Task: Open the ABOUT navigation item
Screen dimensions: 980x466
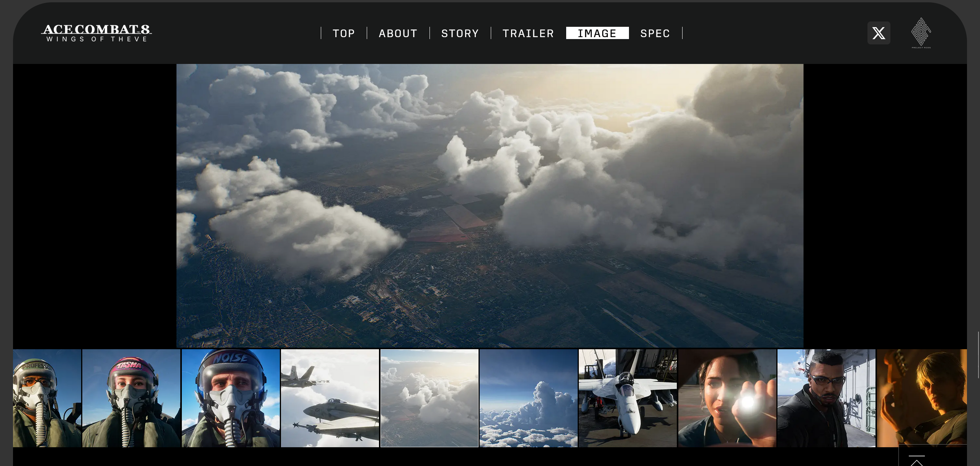Action: click(x=398, y=33)
